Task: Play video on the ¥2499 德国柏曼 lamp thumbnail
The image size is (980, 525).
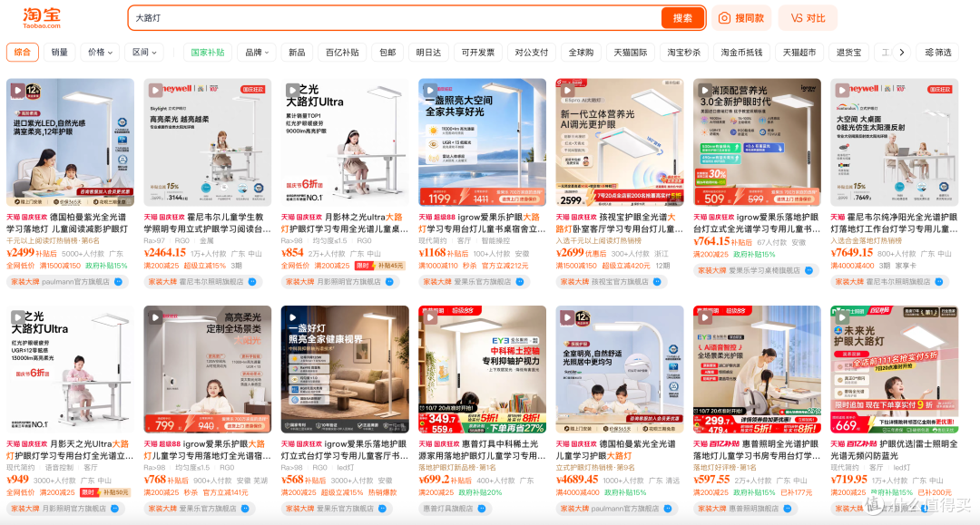Action: [x=18, y=91]
